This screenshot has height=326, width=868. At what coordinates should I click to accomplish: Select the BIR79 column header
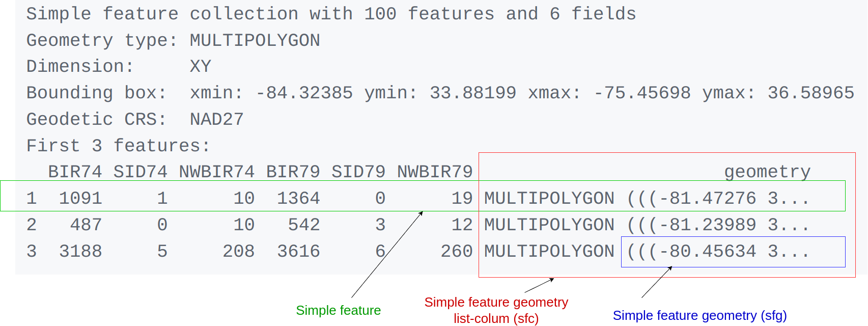[x=293, y=172]
